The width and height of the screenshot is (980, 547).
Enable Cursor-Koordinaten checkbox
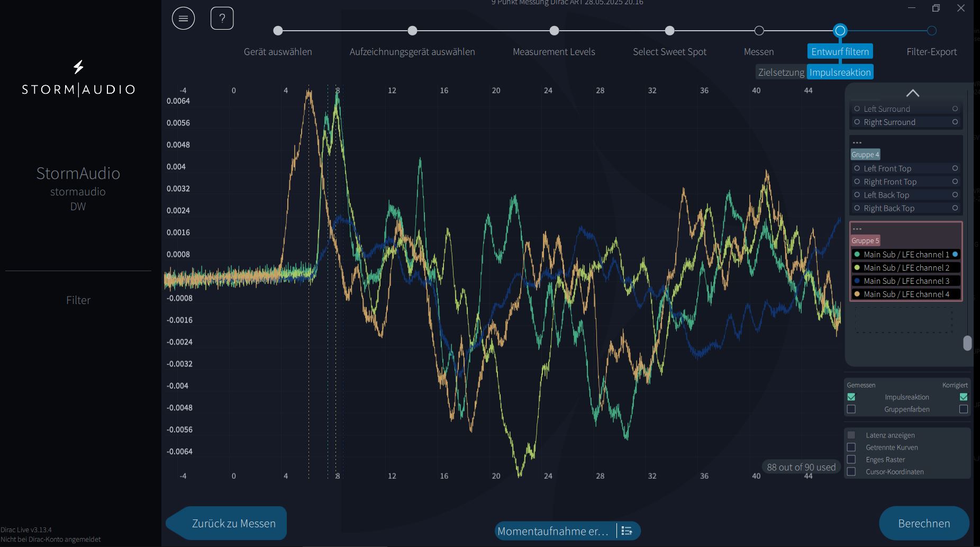pyautogui.click(x=851, y=471)
